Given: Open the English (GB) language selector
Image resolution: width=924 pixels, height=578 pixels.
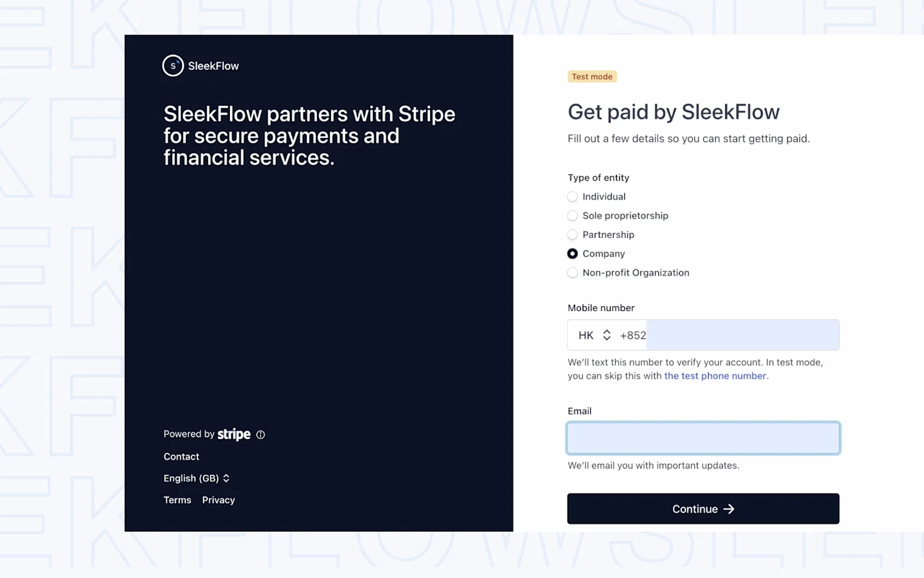Looking at the screenshot, I should coord(196,478).
